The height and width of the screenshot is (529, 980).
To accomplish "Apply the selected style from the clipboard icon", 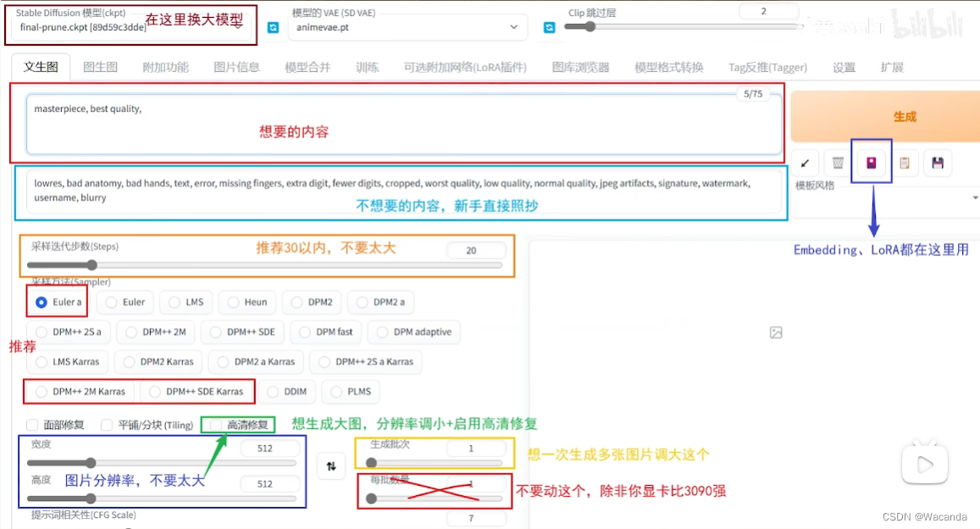I will (x=905, y=163).
